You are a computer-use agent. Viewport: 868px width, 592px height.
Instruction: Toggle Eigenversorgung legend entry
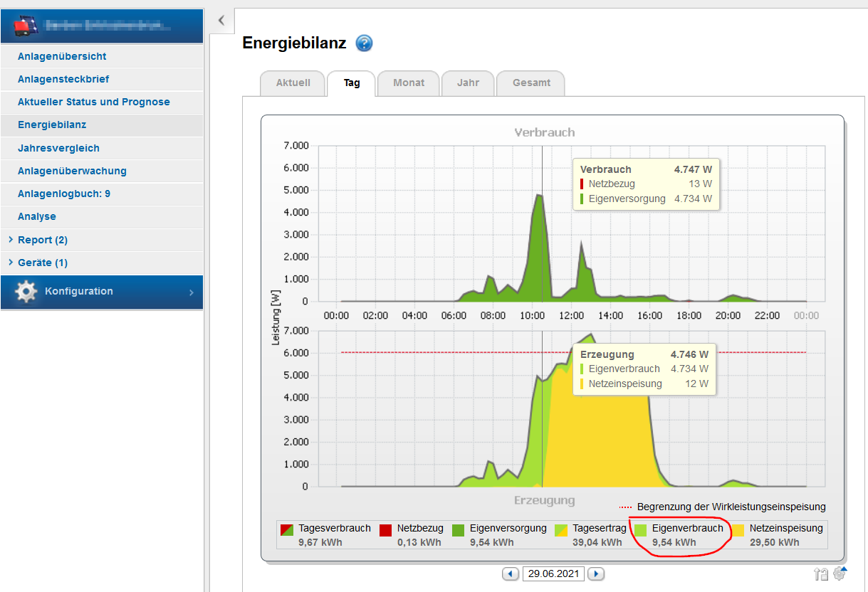(x=499, y=535)
